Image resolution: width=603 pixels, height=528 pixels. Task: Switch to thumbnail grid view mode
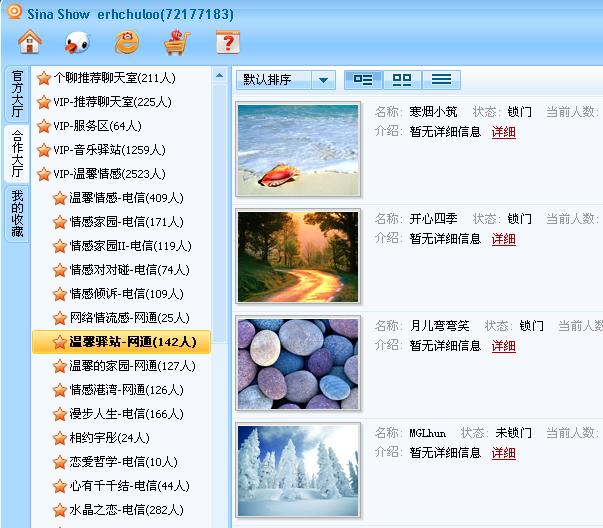(x=402, y=80)
